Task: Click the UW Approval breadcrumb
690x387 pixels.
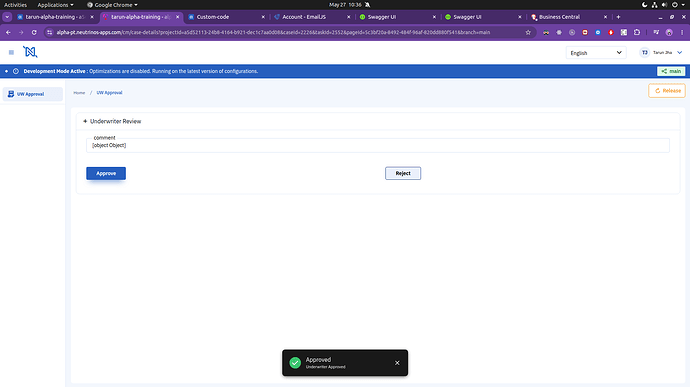Action: tap(109, 92)
